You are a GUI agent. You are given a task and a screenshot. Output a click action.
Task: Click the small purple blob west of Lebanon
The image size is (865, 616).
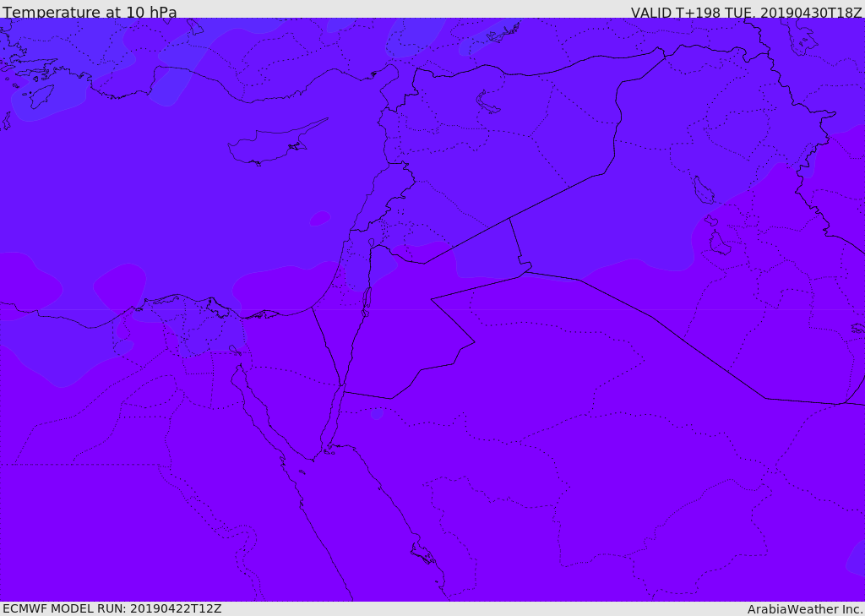point(320,219)
